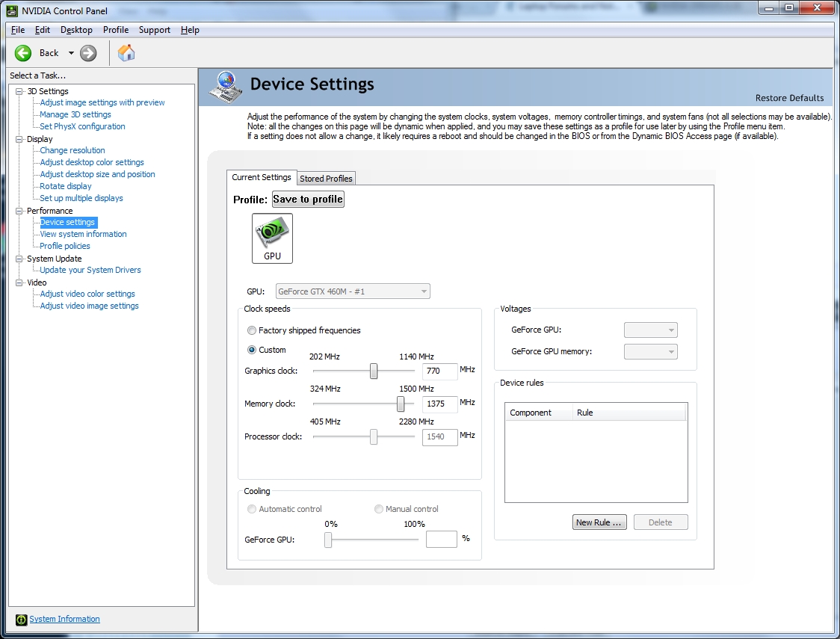Select the Custom clock speeds radio
The height and width of the screenshot is (639, 840).
pyautogui.click(x=251, y=350)
